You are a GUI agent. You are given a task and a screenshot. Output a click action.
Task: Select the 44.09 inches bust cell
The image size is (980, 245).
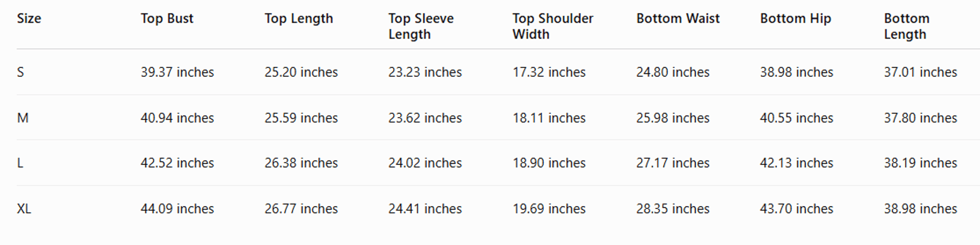pos(177,209)
